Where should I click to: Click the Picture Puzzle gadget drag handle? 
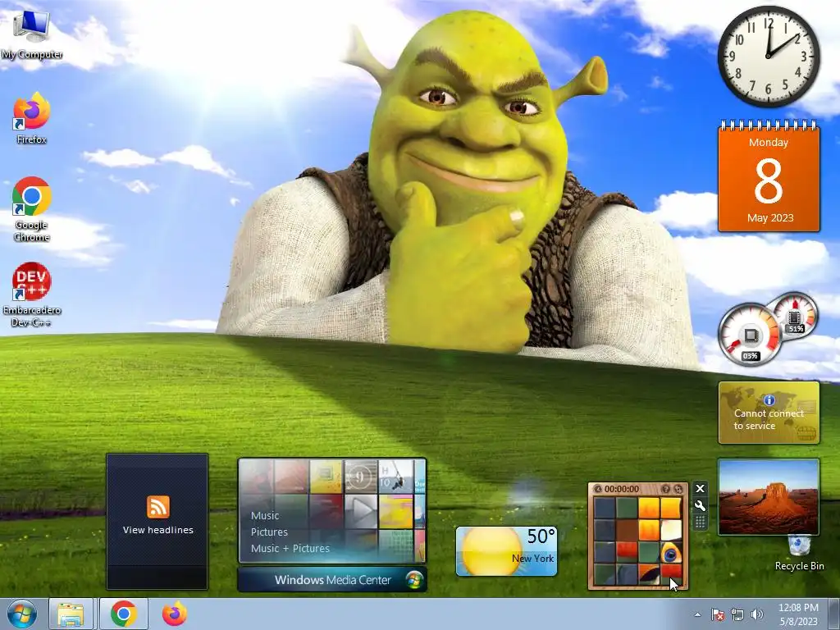coord(700,523)
